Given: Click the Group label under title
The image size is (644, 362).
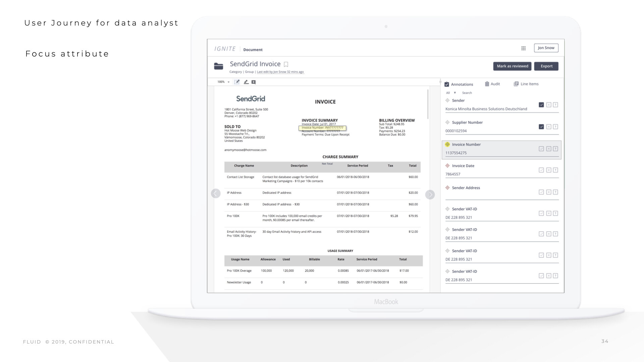Looking at the screenshot, I should tap(249, 72).
